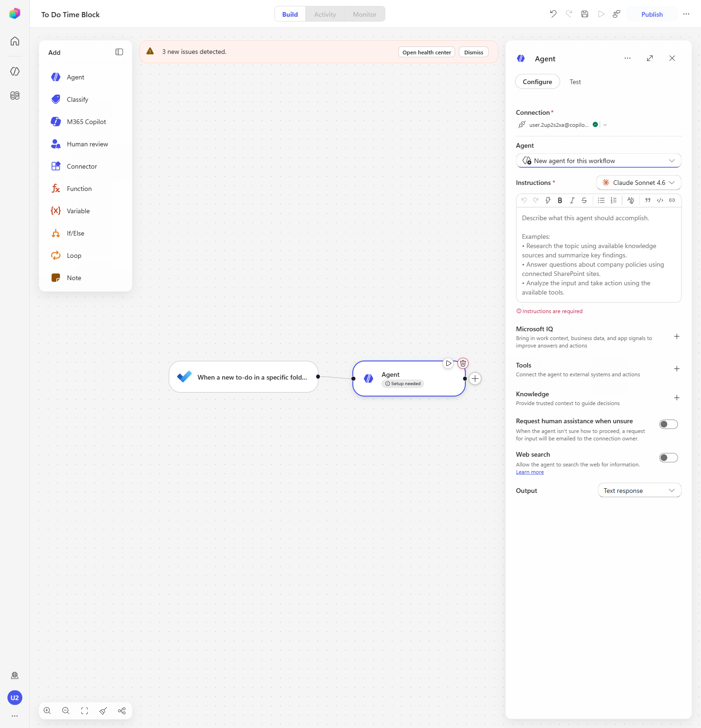Insert a numbered list in Instructions
The height and width of the screenshot is (728, 701).
click(614, 200)
